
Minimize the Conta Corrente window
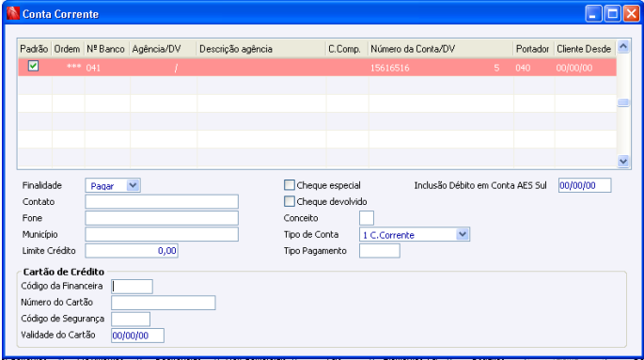[593, 14]
